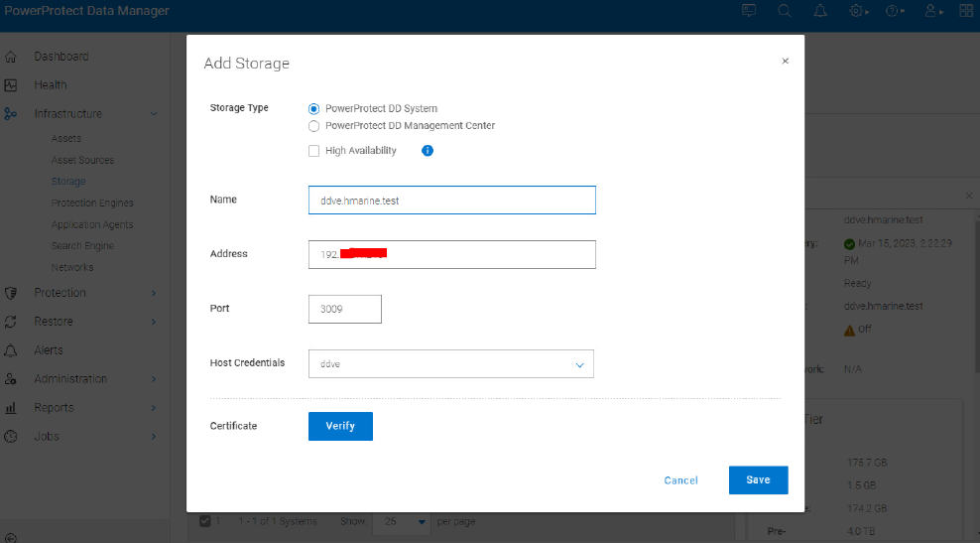Expand the Administration menu section
This screenshot has width=980, height=543.
click(x=69, y=379)
